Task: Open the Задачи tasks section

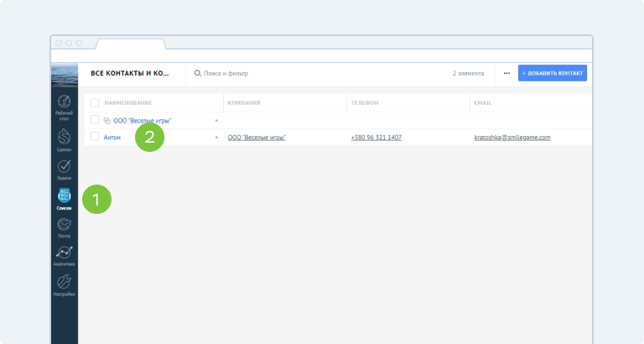Action: [64, 166]
